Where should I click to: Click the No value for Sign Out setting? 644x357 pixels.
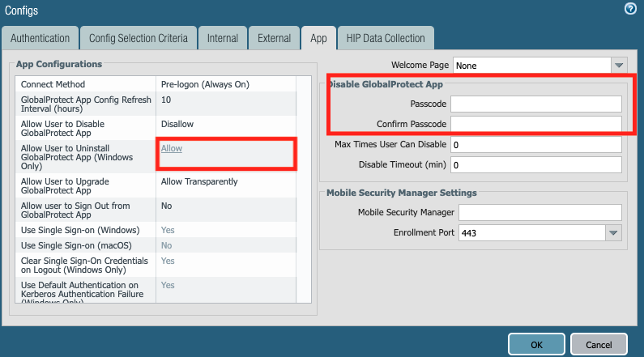[166, 206]
